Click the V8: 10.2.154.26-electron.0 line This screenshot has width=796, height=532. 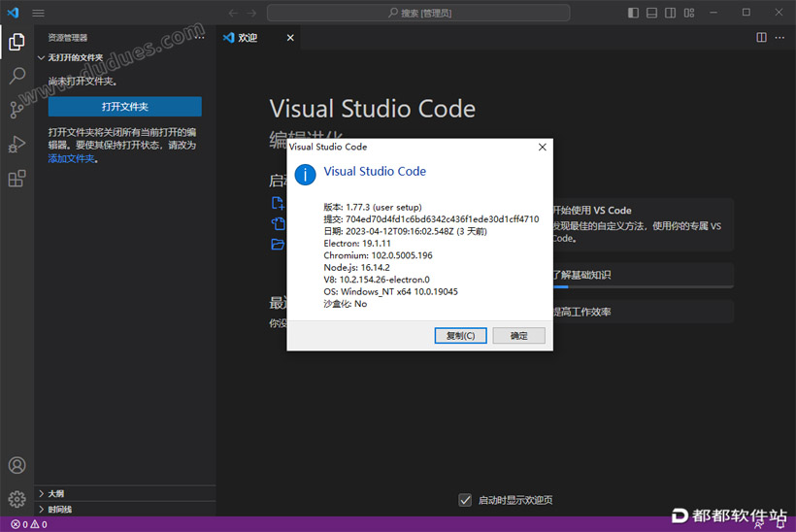377,280
